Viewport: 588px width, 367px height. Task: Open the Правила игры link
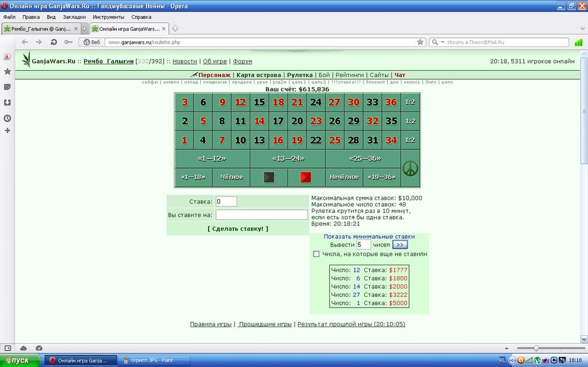tap(211, 324)
